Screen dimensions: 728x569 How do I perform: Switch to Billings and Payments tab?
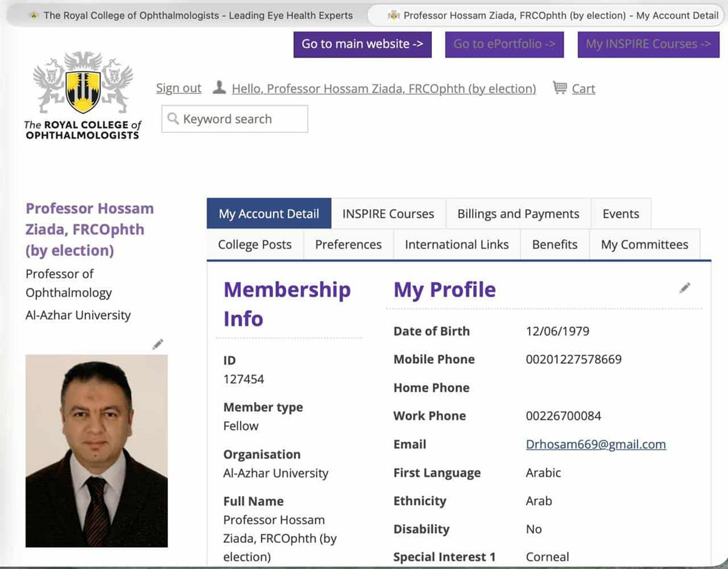(x=518, y=214)
